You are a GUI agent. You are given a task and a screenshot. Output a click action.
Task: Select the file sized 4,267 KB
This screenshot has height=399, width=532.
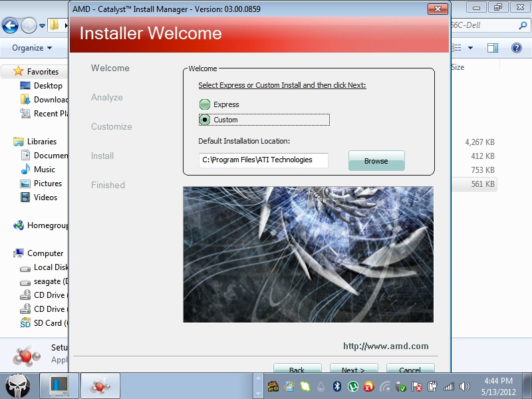coord(479,142)
